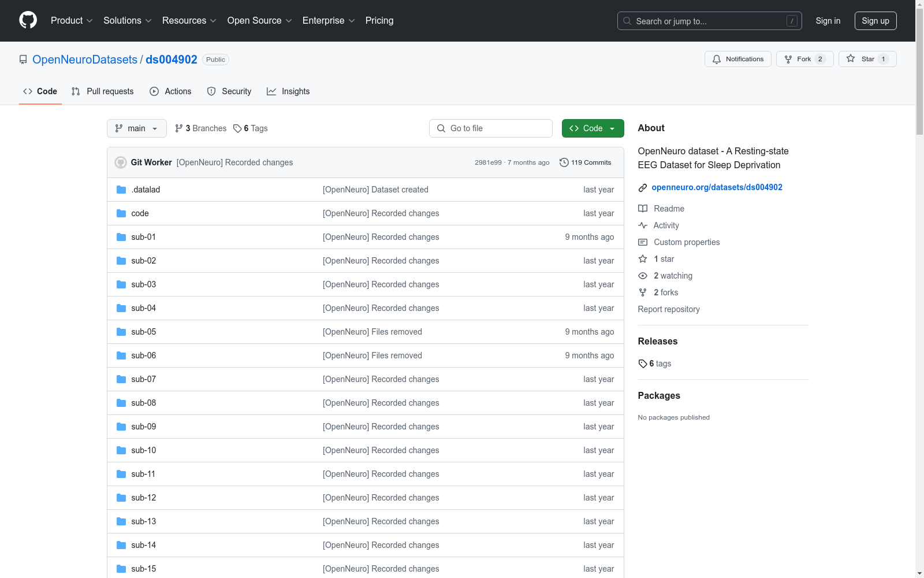This screenshot has height=578, width=924.
Task: Click the sub-14 folder icon
Action: (121, 545)
